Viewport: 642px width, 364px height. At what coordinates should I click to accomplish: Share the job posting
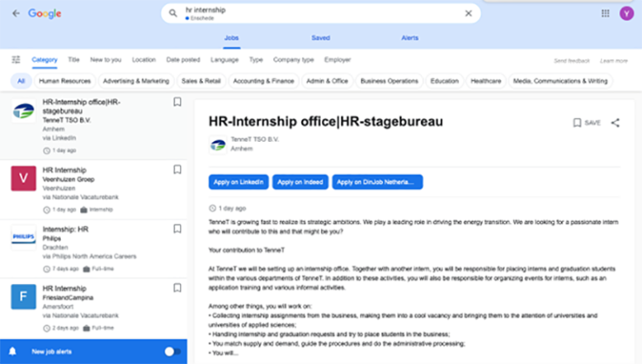pyautogui.click(x=615, y=123)
